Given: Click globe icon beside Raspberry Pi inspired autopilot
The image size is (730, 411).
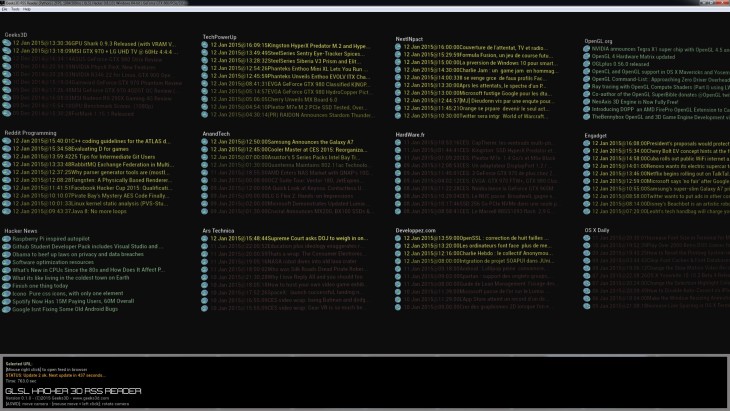Looking at the screenshot, I should [7, 239].
